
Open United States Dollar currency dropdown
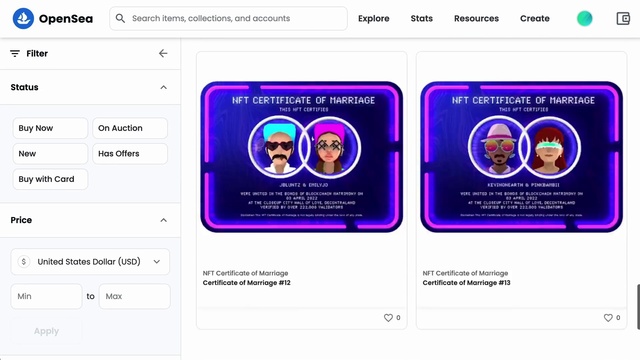click(x=90, y=262)
